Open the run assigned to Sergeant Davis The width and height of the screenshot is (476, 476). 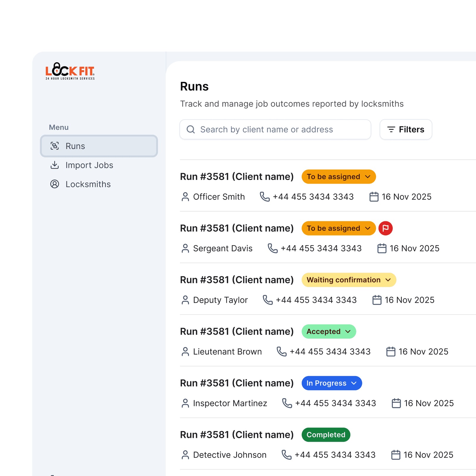[237, 228]
